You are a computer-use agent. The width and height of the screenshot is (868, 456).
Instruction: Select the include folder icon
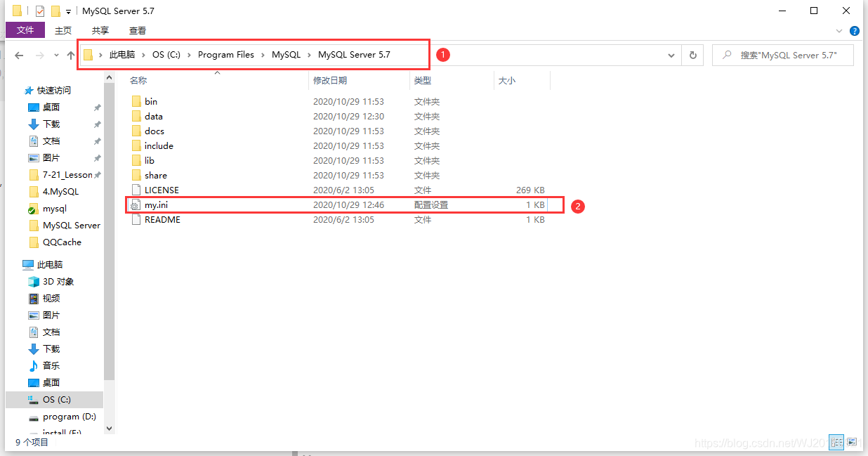click(136, 145)
